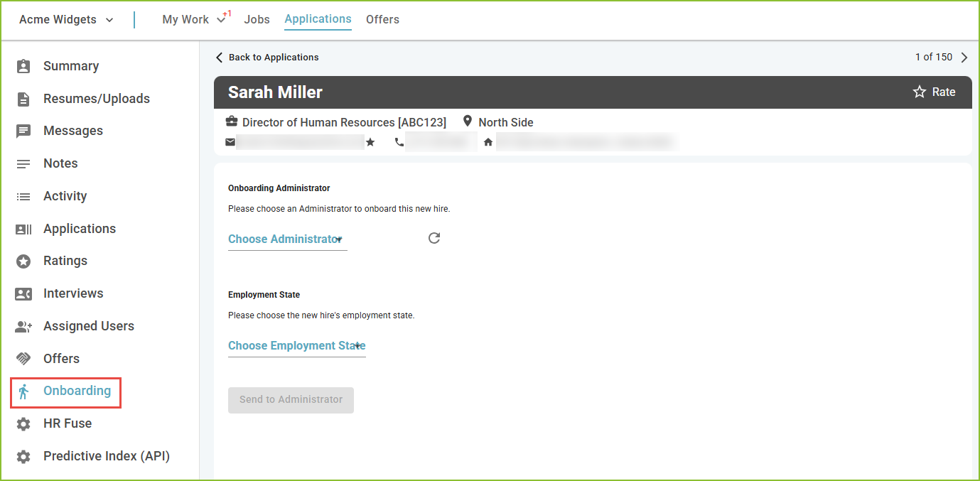Click the Messages chat bubble icon
The image size is (980, 481).
pos(23,131)
